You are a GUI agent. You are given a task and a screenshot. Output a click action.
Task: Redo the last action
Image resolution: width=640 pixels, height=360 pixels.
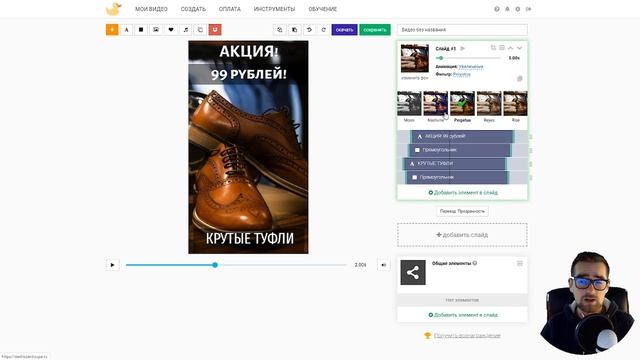pyautogui.click(x=324, y=30)
